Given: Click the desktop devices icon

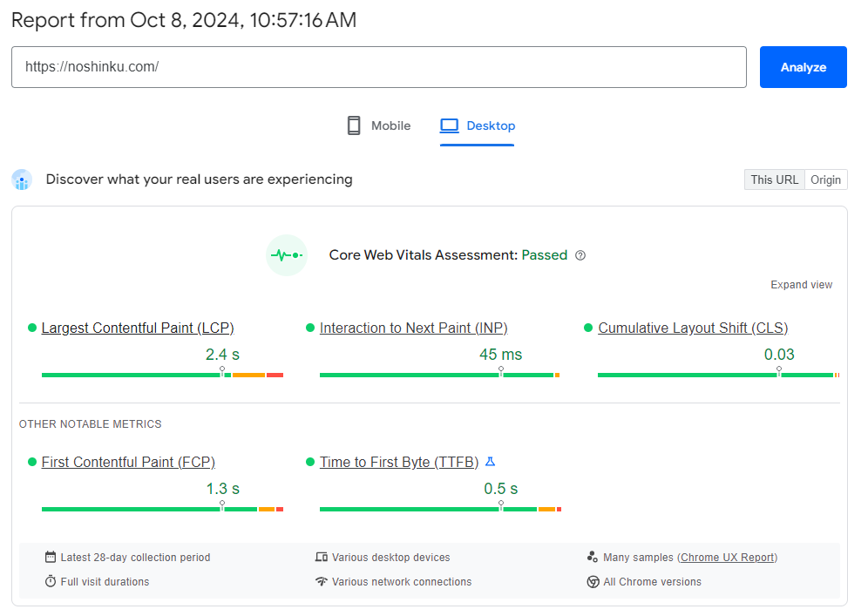Looking at the screenshot, I should (322, 558).
